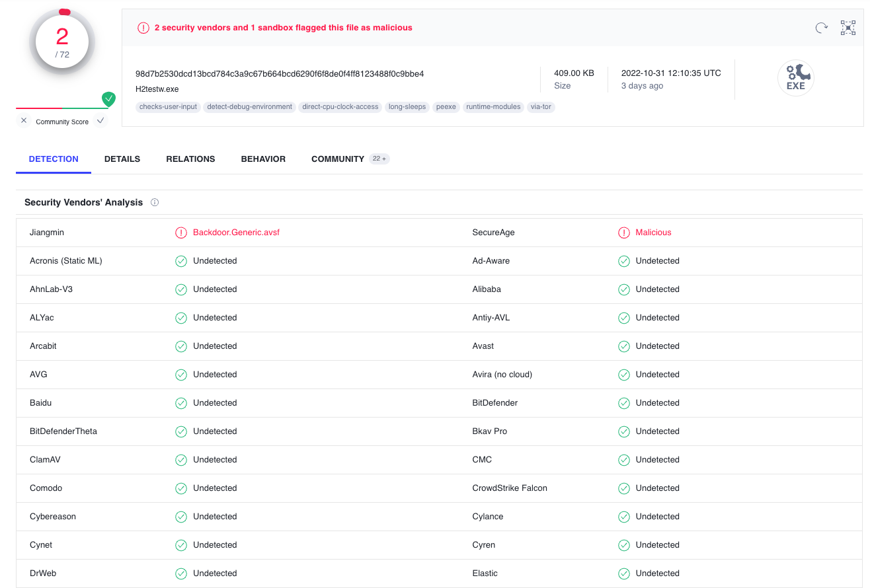Click the green check icon for CrowdStrike Falcon

point(623,488)
